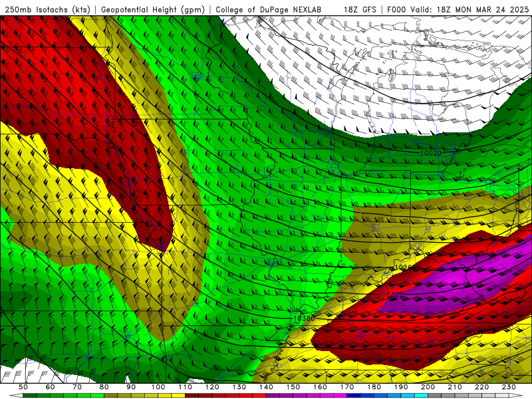Image resolution: width=532 pixels, height=399 pixels.
Task: Click the 200 value on the color scale
Action: pos(428,387)
